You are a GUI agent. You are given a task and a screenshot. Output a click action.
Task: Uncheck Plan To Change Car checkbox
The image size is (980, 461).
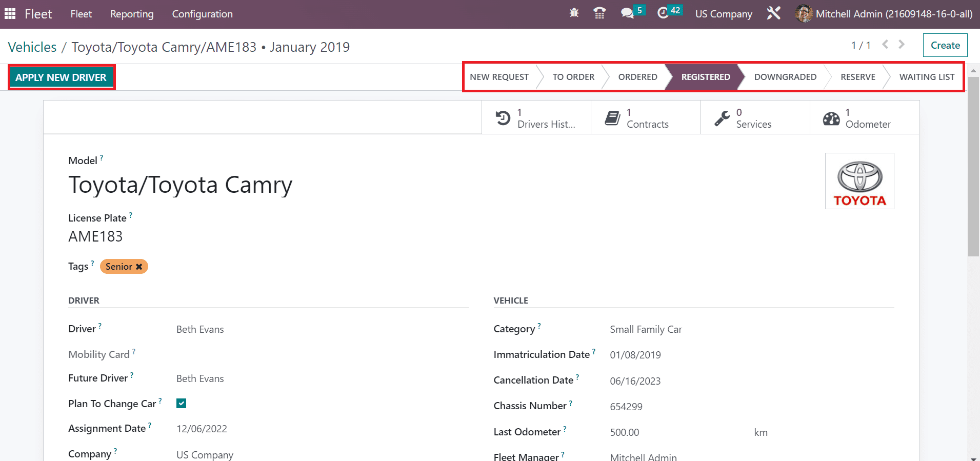(x=181, y=404)
